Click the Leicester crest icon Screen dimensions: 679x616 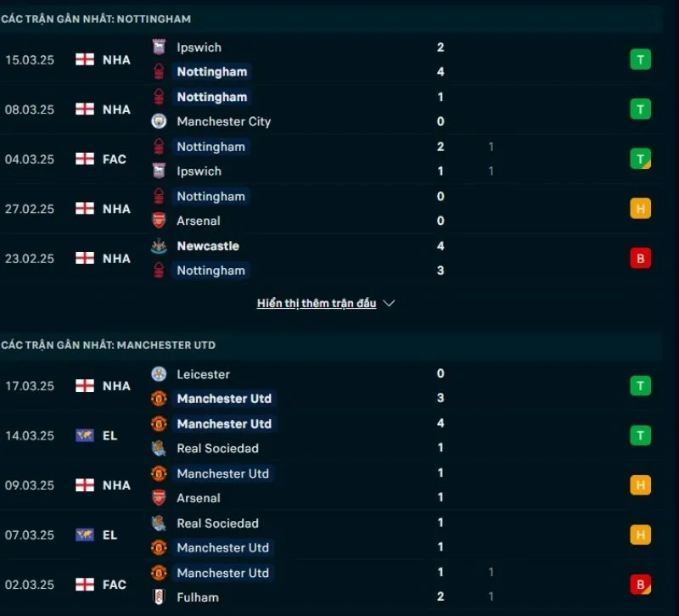pos(159,374)
